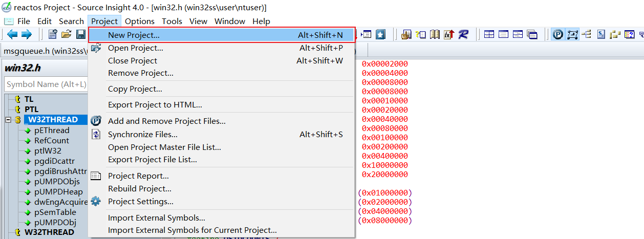Open the Tools menu
This screenshot has height=239, width=644.
(172, 21)
